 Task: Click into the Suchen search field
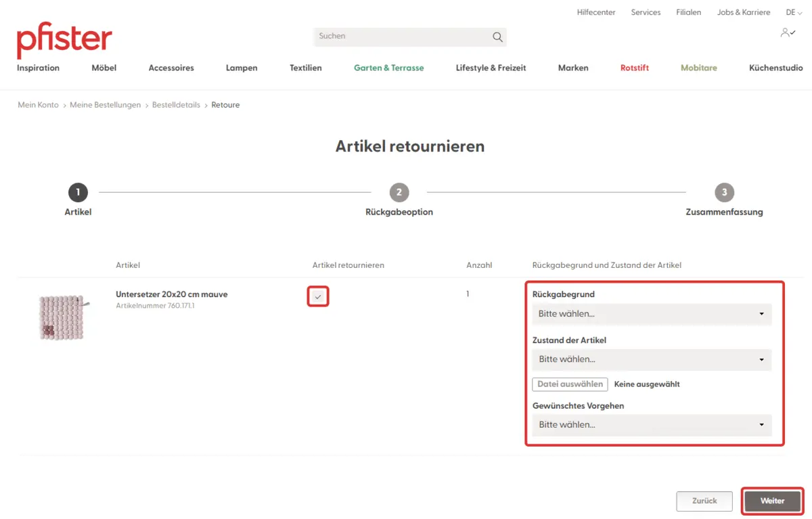coord(403,37)
